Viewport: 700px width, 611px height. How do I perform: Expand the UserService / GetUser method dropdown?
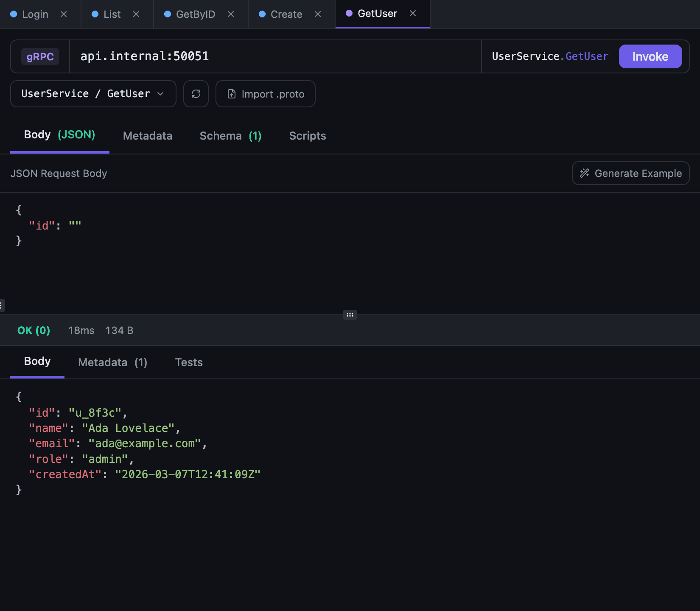pyautogui.click(x=93, y=94)
